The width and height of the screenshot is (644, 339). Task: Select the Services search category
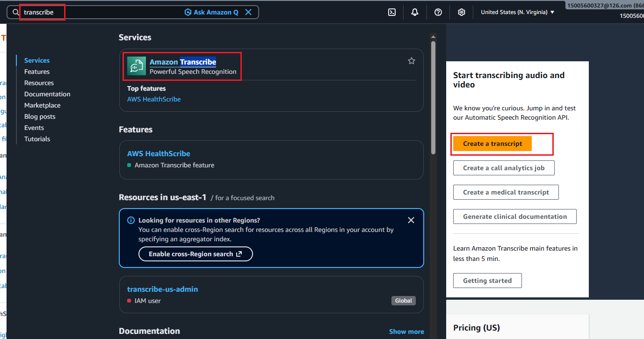point(37,60)
